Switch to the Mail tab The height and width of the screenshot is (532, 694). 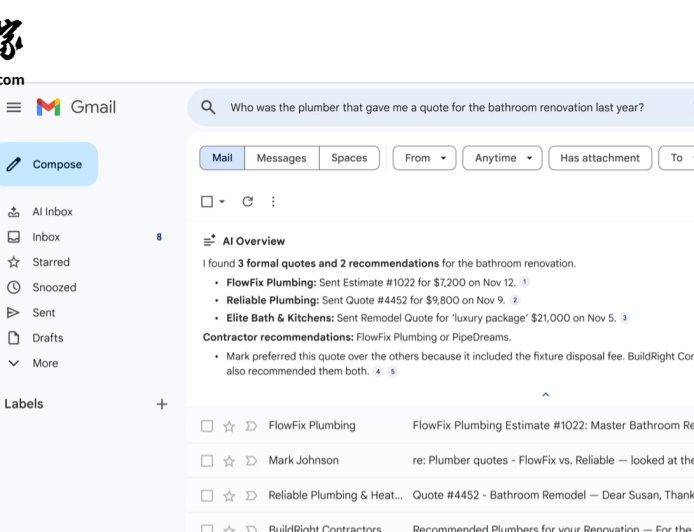pyautogui.click(x=222, y=158)
